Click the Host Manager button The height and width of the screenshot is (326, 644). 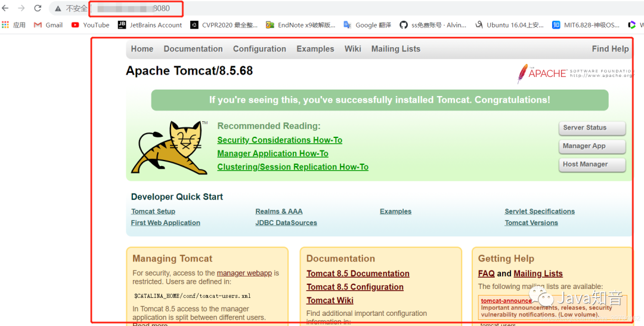(592, 164)
